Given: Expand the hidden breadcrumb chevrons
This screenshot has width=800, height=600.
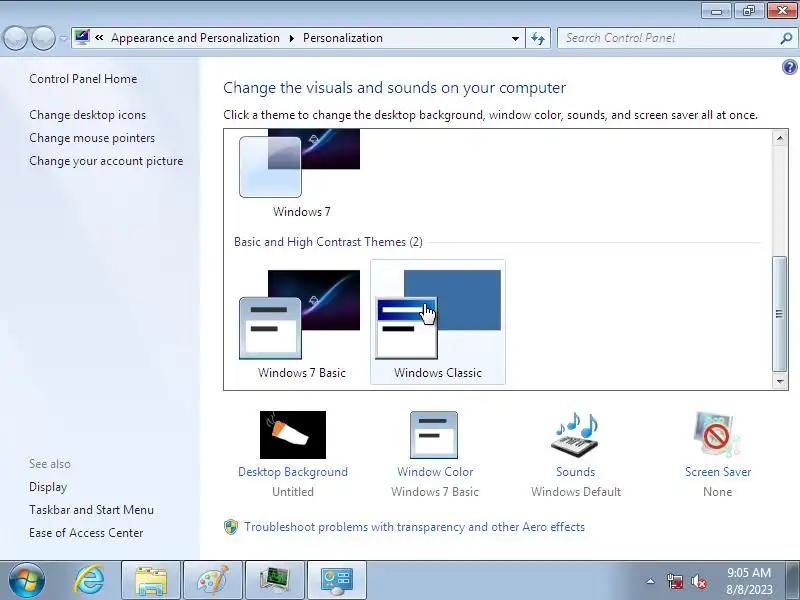Looking at the screenshot, I should click(99, 37).
